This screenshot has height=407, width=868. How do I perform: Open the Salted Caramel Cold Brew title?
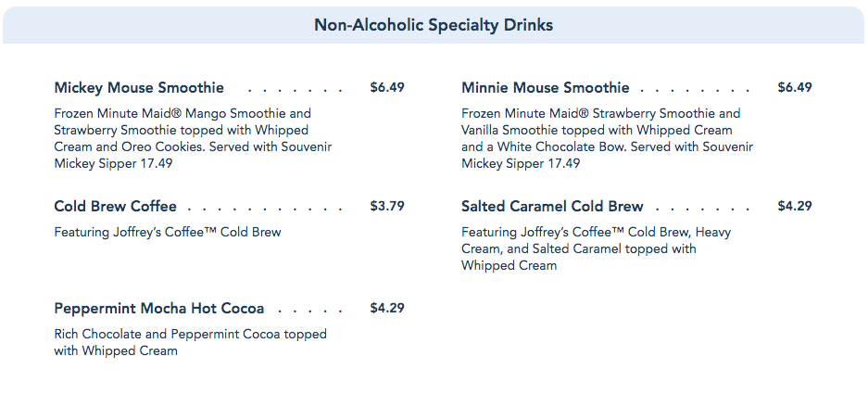552,206
